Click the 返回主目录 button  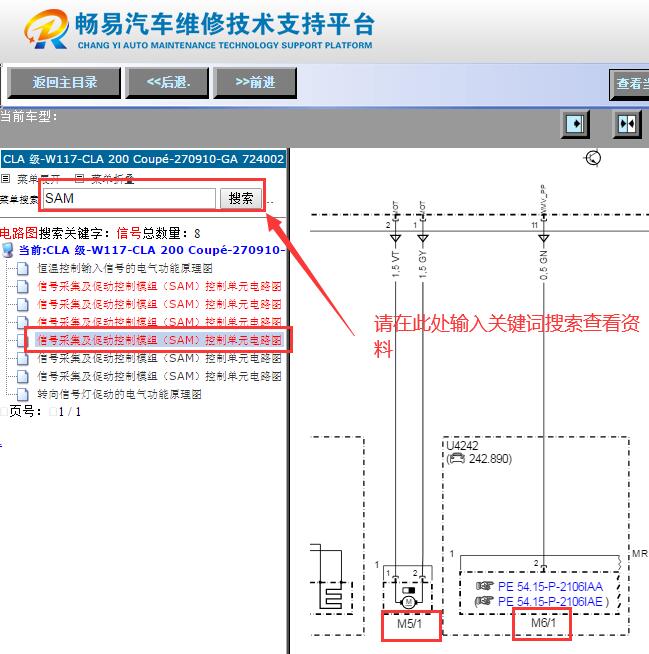pyautogui.click(x=64, y=83)
